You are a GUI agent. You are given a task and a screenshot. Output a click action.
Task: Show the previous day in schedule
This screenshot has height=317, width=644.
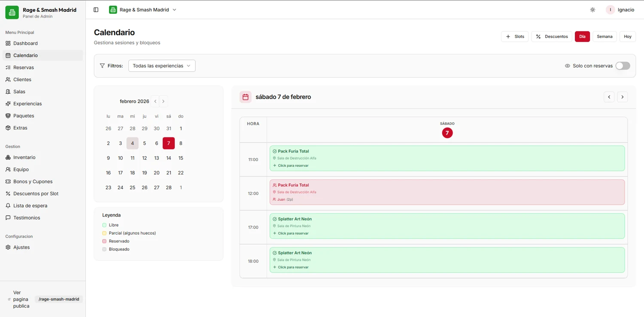[x=609, y=97]
